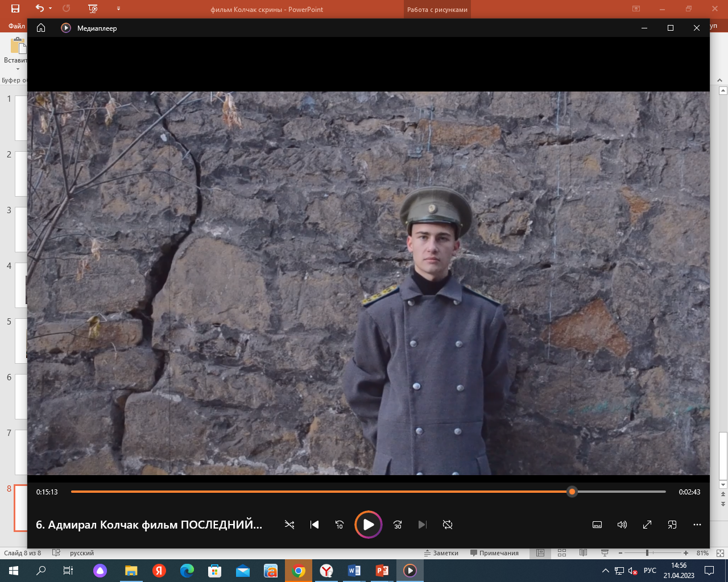This screenshot has height=582, width=728.
Task: Open the Файл menu tab
Action: pyautogui.click(x=16, y=26)
